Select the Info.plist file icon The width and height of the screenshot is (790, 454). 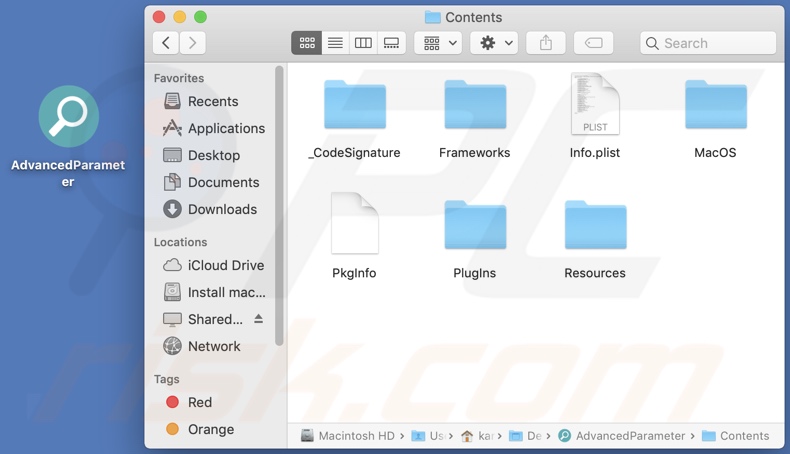pyautogui.click(x=595, y=103)
